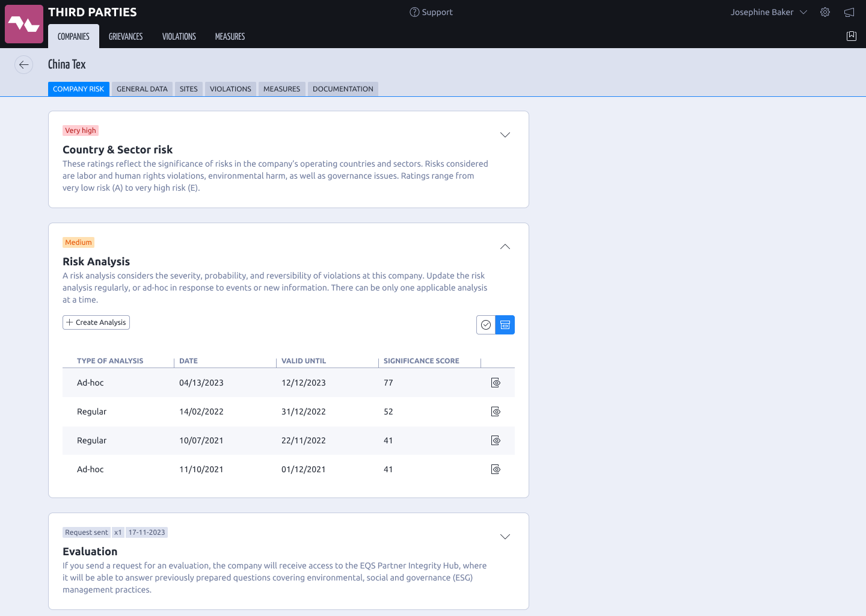This screenshot has width=866, height=616.
Task: Select significance score 77
Action: click(x=388, y=383)
